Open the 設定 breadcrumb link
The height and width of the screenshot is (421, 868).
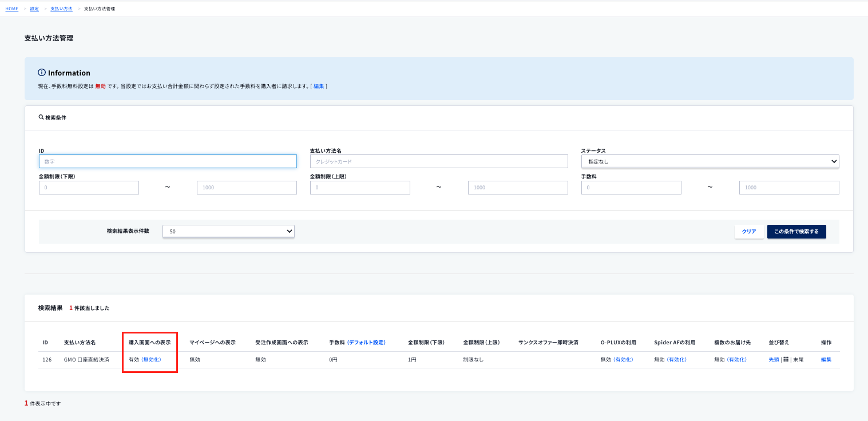point(34,9)
